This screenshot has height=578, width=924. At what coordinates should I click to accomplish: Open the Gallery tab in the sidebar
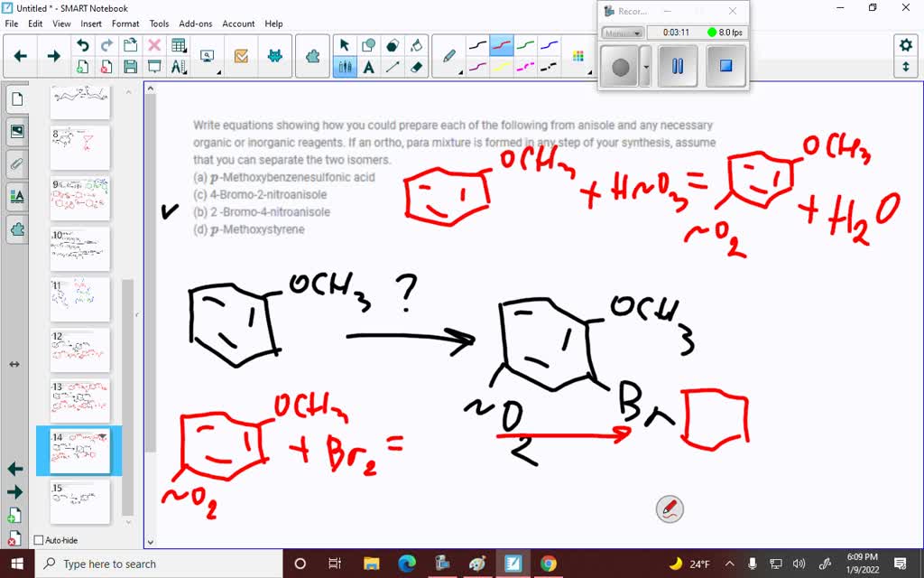(17, 131)
